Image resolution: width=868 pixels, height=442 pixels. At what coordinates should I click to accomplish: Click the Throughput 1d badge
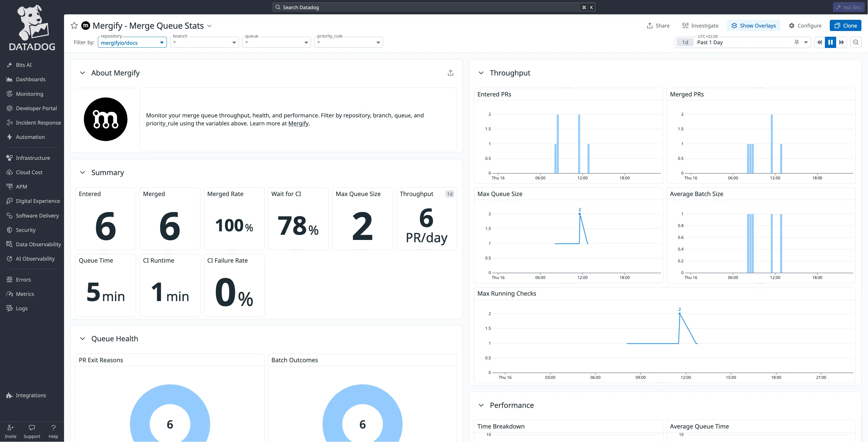point(450,194)
